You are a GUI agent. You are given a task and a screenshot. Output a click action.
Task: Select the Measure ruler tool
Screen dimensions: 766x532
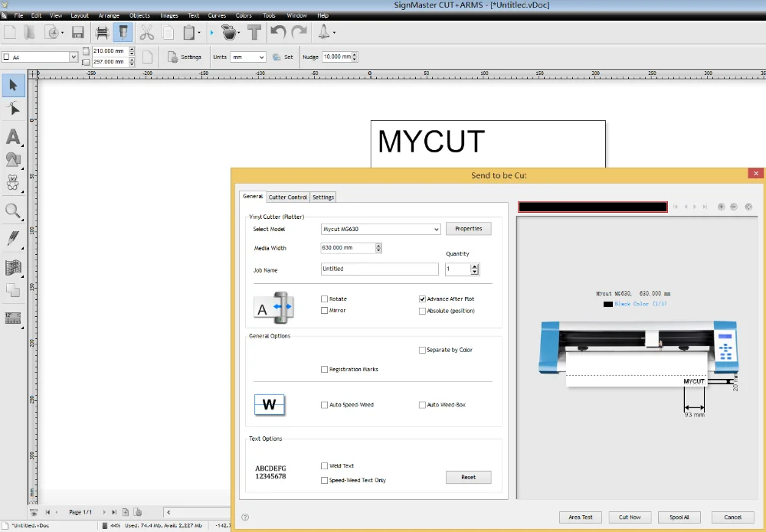tap(13, 318)
